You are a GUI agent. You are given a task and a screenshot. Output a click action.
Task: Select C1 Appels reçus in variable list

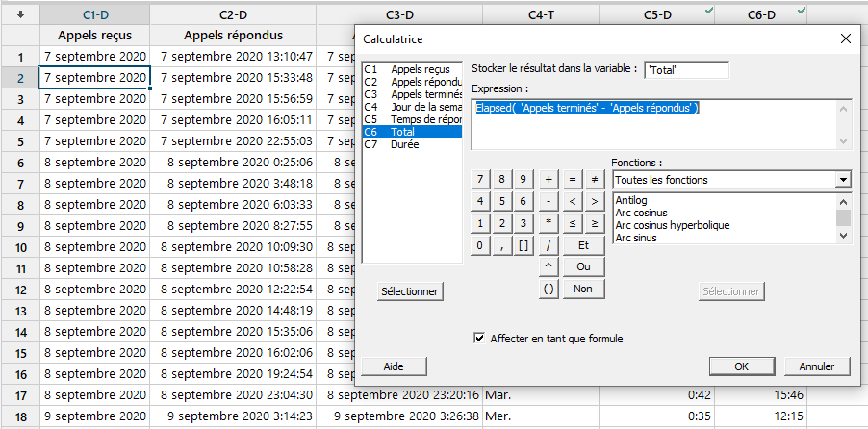(x=411, y=70)
